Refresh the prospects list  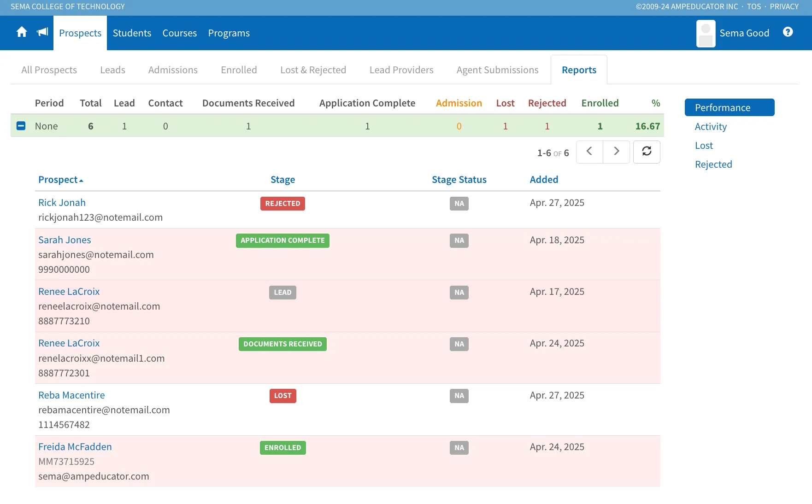pos(647,152)
